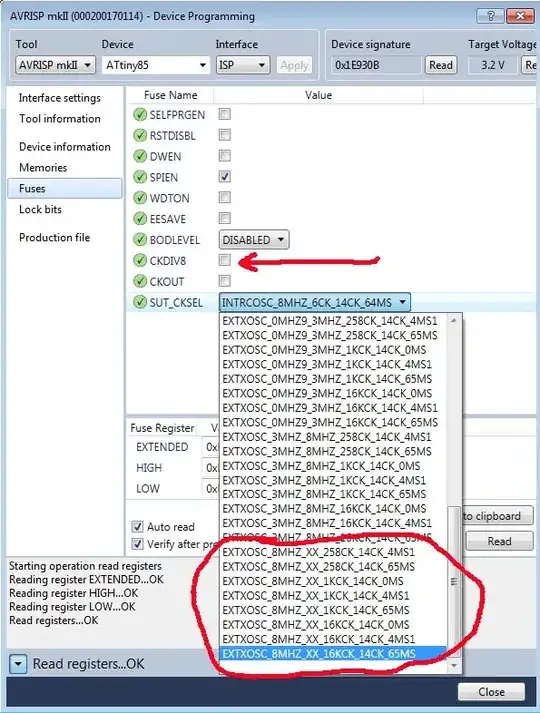Click the dropdown list scrollbar thumb
This screenshot has width=540, height=713.
454,581
